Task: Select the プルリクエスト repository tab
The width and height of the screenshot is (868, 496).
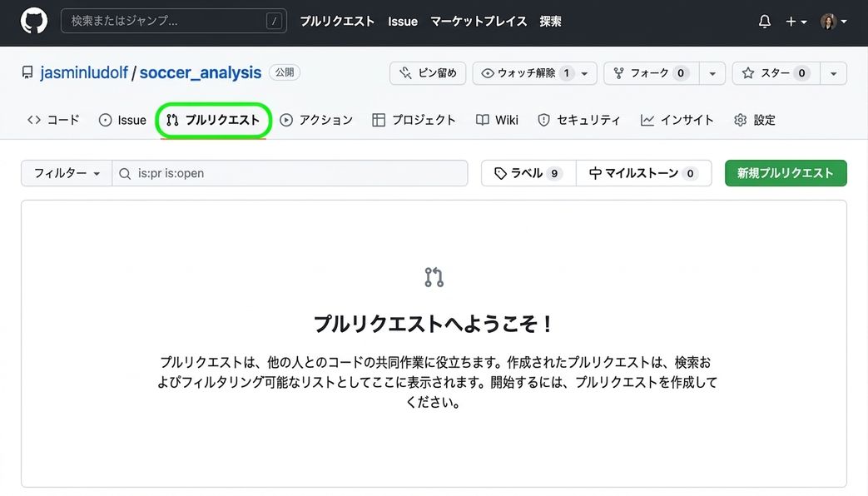Action: 213,120
